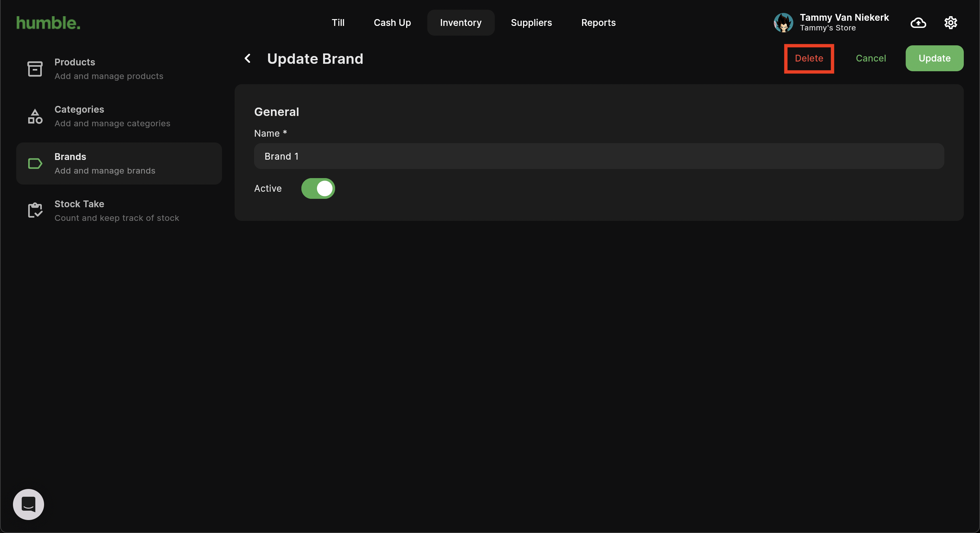The width and height of the screenshot is (980, 533).
Task: Toggle the Active switch off
Action: click(318, 188)
